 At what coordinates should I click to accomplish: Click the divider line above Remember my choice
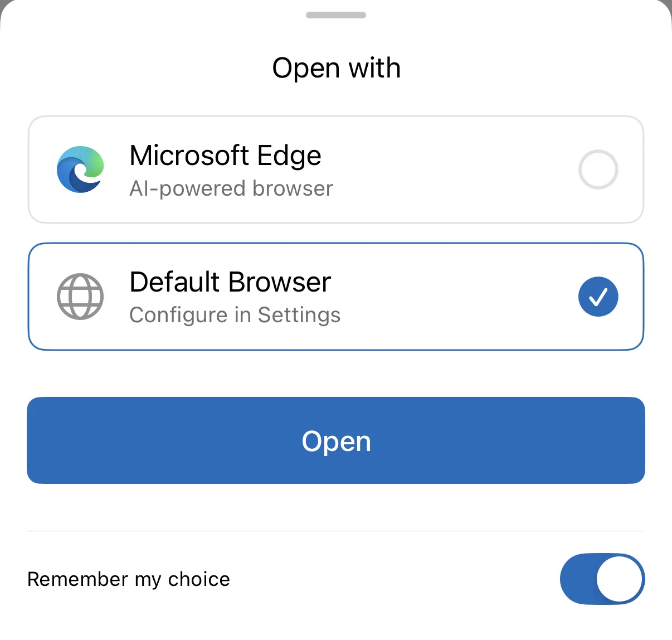click(336, 531)
